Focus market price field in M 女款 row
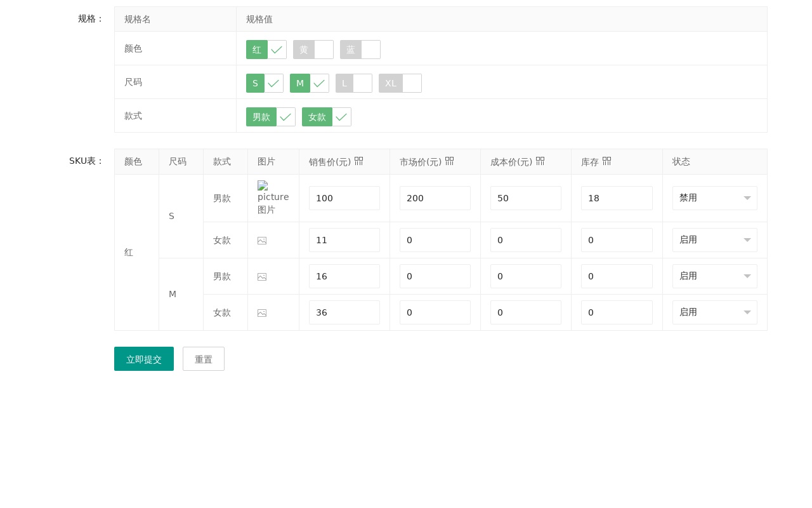 click(x=435, y=312)
